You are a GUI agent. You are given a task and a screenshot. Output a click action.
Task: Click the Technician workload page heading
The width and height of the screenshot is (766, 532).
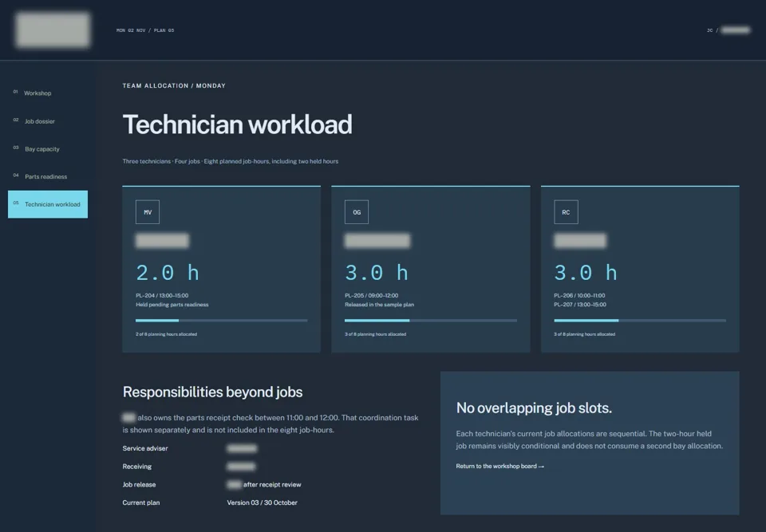coord(238,124)
